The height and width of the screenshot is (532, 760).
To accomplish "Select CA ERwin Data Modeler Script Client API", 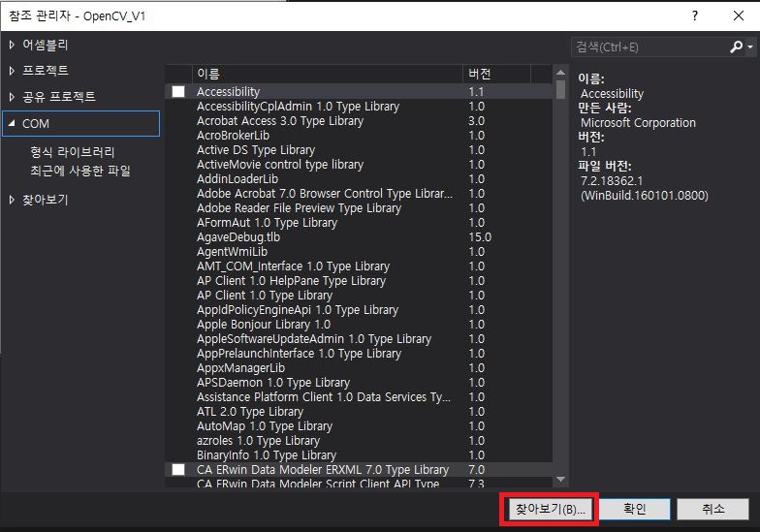I will click(x=359, y=483).
